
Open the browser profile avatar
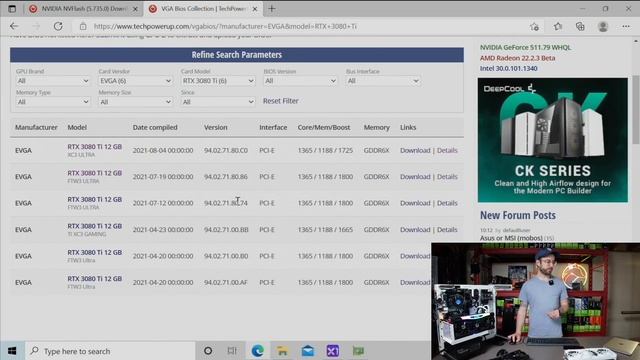click(x=603, y=27)
